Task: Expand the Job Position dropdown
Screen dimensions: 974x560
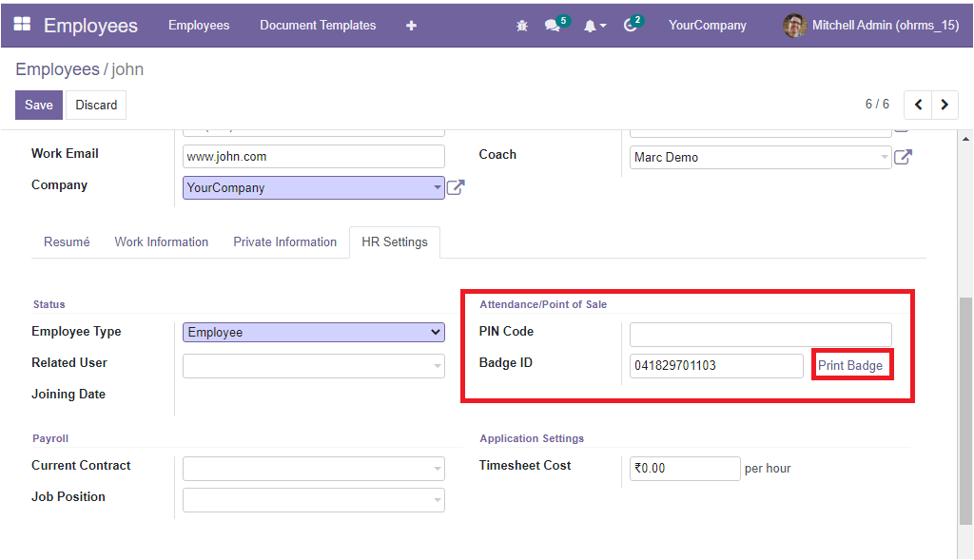Action: click(x=313, y=499)
